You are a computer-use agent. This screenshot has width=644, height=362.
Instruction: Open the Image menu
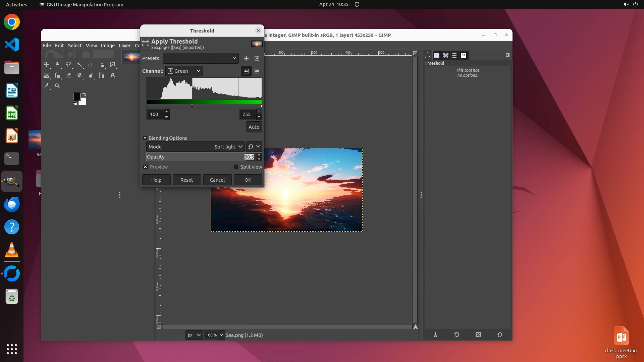[x=108, y=46]
